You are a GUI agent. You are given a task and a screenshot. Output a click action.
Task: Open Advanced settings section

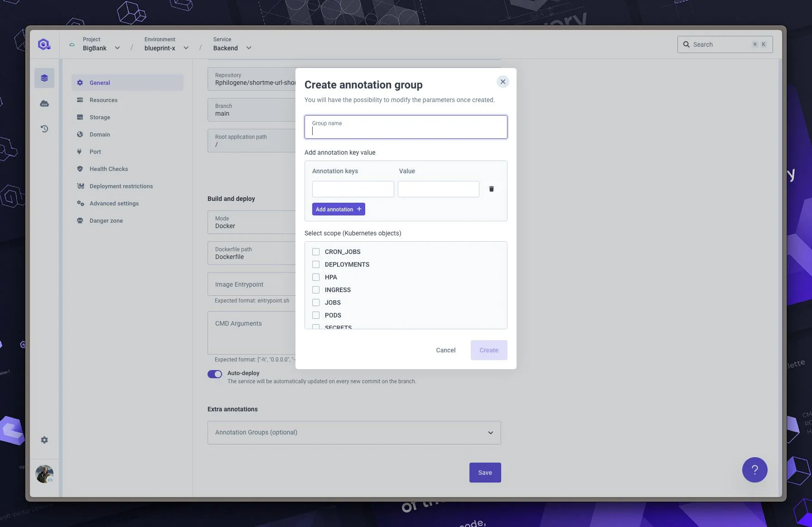coord(127,203)
